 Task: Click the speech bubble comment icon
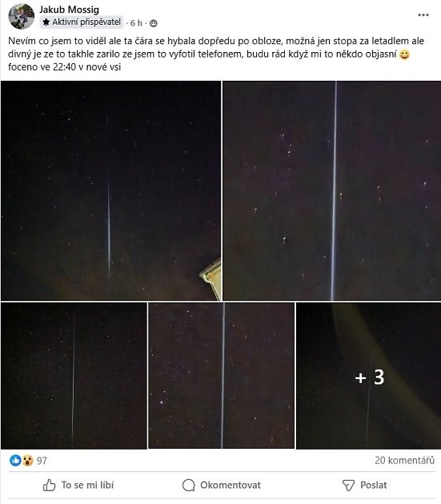(x=189, y=485)
